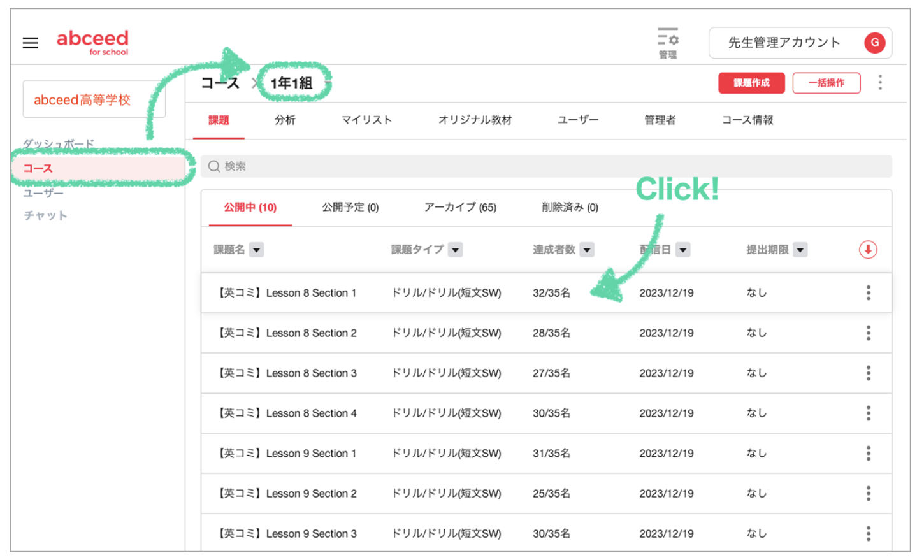Screen dimensions: 924x560
Task: Click the コース breadcrumb link
Action: tap(220, 83)
